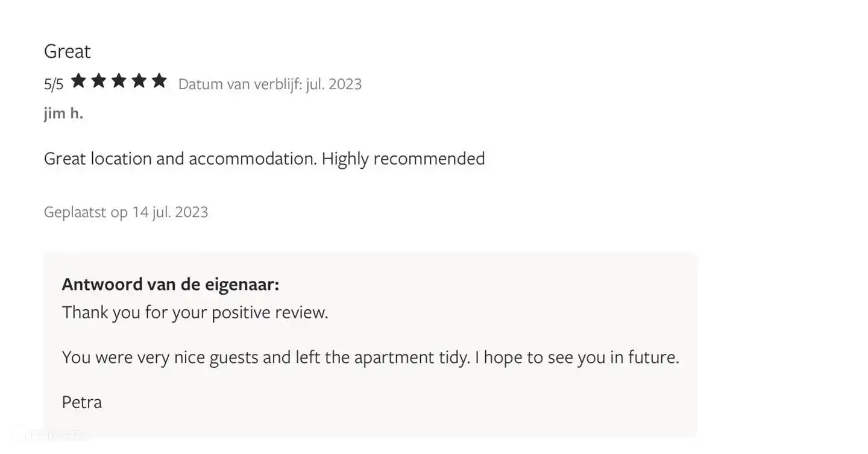Screen dimensions: 868x454
Task: Click the owner signature "Petra"
Action: (82, 402)
